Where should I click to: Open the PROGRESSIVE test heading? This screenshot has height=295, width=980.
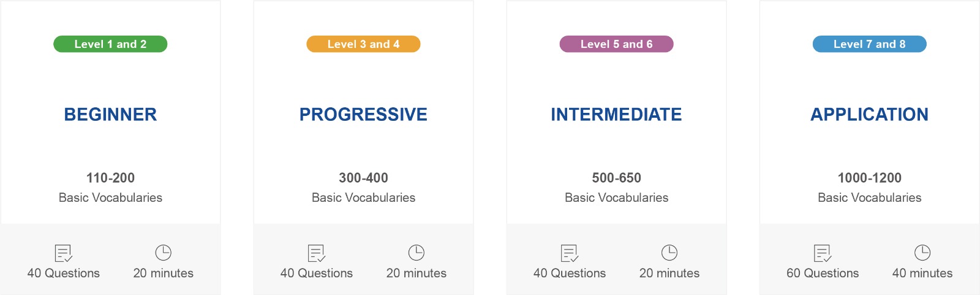pos(363,115)
